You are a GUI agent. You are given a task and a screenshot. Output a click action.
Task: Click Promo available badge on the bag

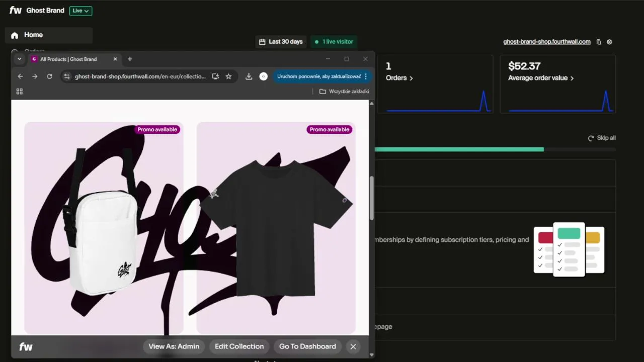click(x=157, y=130)
